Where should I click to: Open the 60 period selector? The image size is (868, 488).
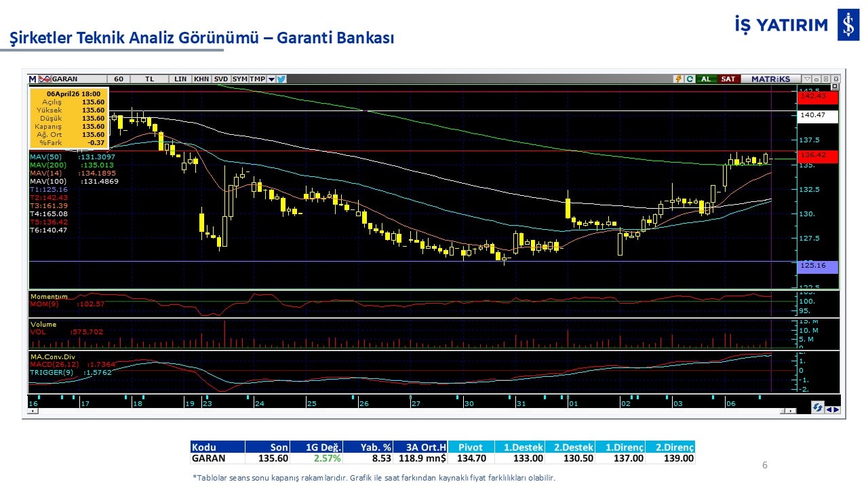[118, 79]
